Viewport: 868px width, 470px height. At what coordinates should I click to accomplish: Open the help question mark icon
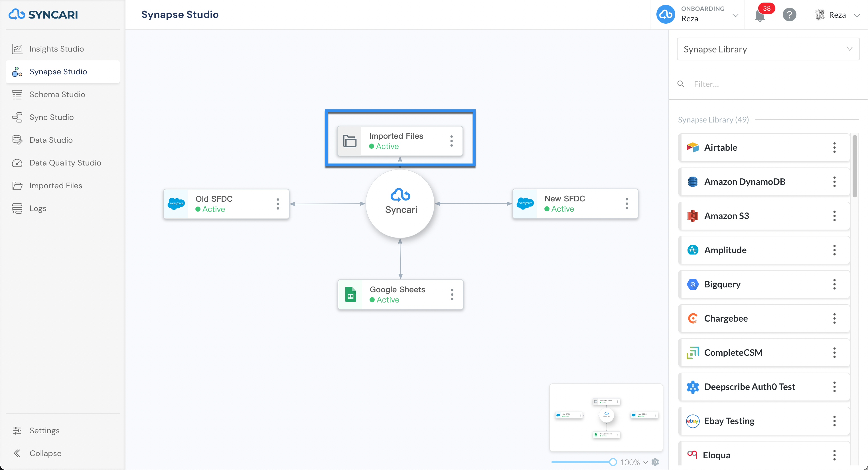click(789, 15)
